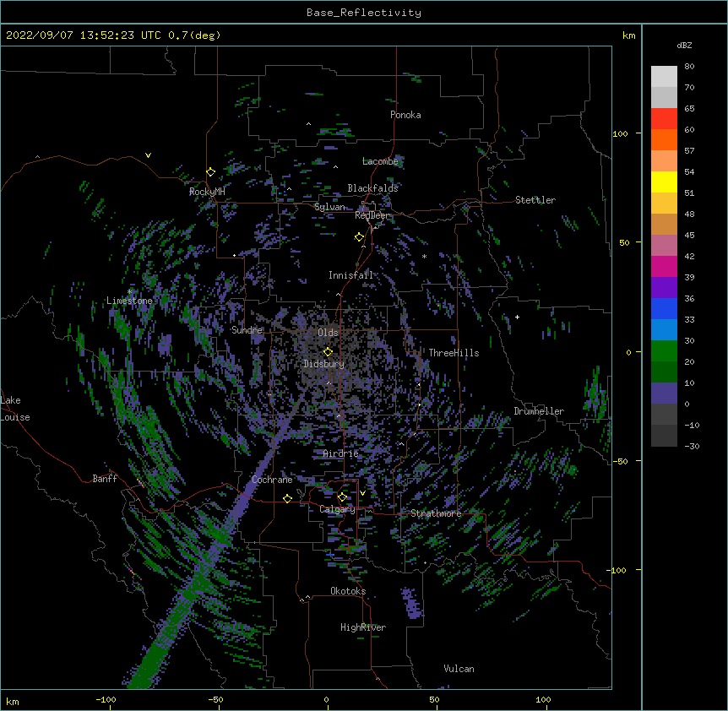This screenshot has height=711, width=728.
Task: Click the Drumheller town label
Action: pyautogui.click(x=539, y=411)
